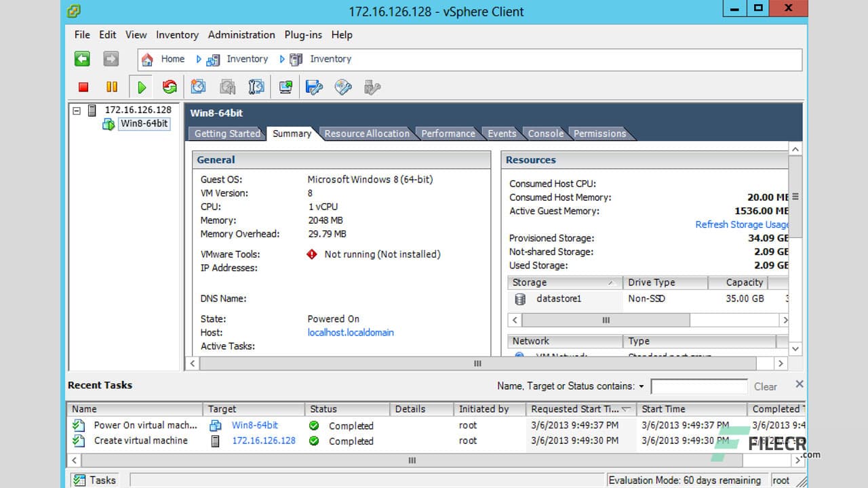The height and width of the screenshot is (488, 868).
Task: Open the Name, Target or Status filter dropdown
Action: tap(640, 386)
